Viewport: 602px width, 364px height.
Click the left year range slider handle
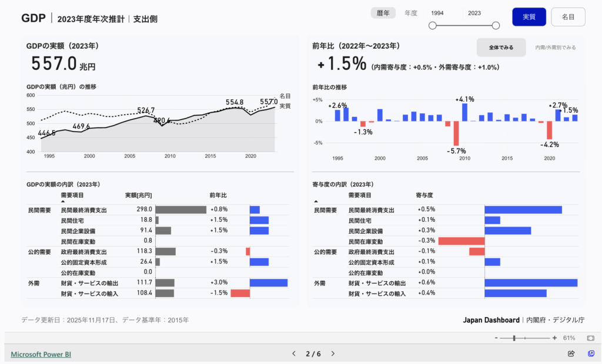[x=433, y=25]
